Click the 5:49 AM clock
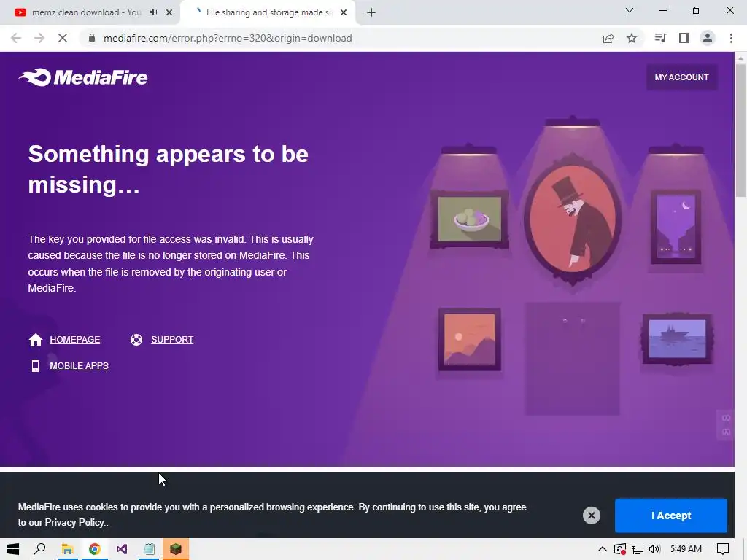This screenshot has height=560, width=747. pyautogui.click(x=686, y=549)
